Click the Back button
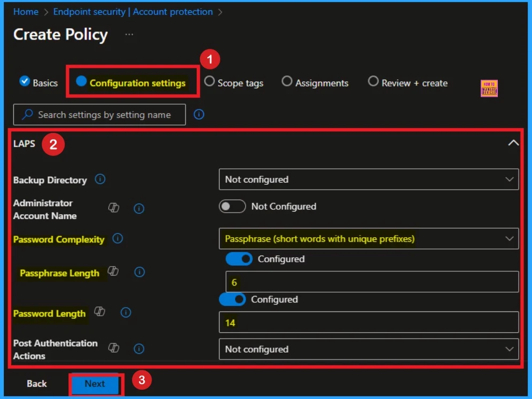This screenshot has width=532, height=399. click(37, 384)
